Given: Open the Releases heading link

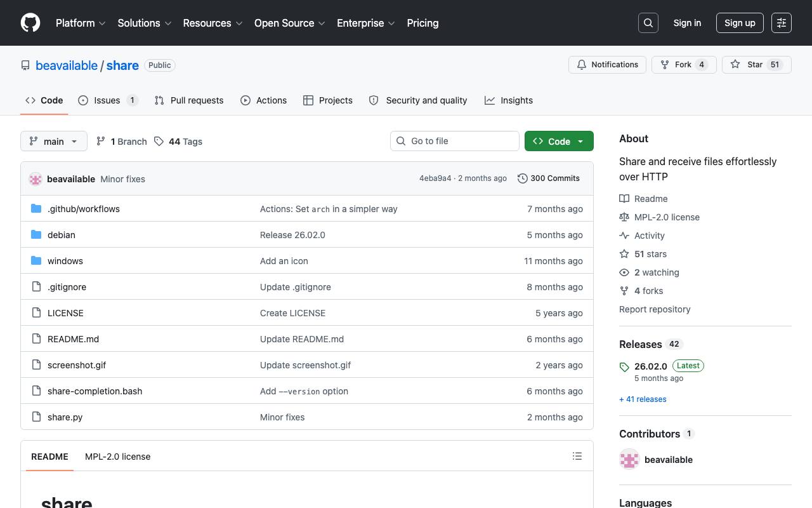Looking at the screenshot, I should (651, 344).
